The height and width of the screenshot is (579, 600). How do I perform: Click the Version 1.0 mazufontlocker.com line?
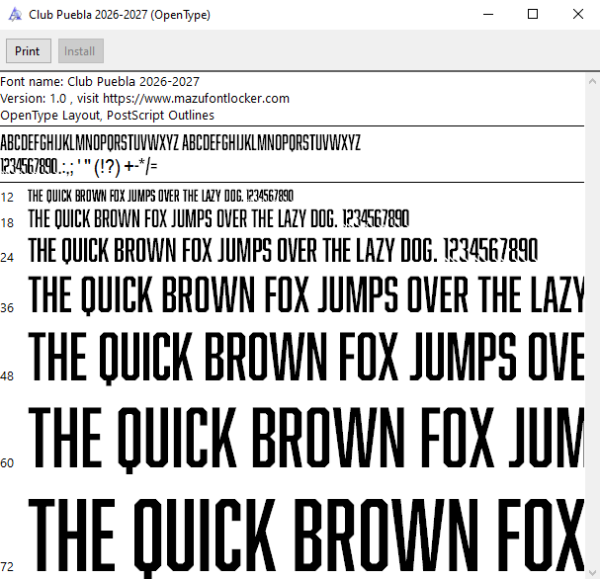145,99
